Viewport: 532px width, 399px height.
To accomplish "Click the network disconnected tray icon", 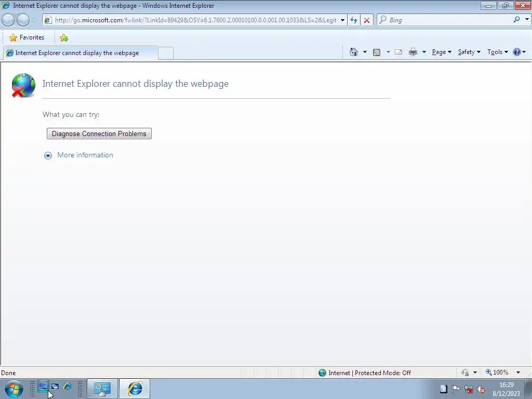I will tap(469, 390).
